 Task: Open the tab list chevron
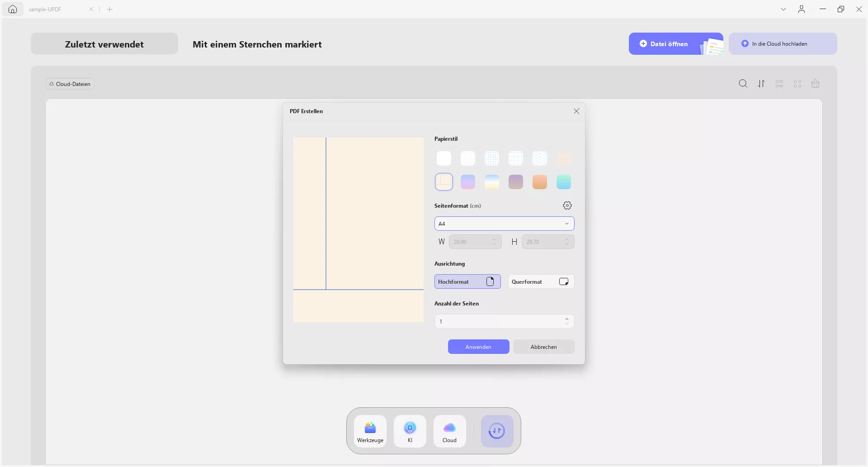pos(783,9)
